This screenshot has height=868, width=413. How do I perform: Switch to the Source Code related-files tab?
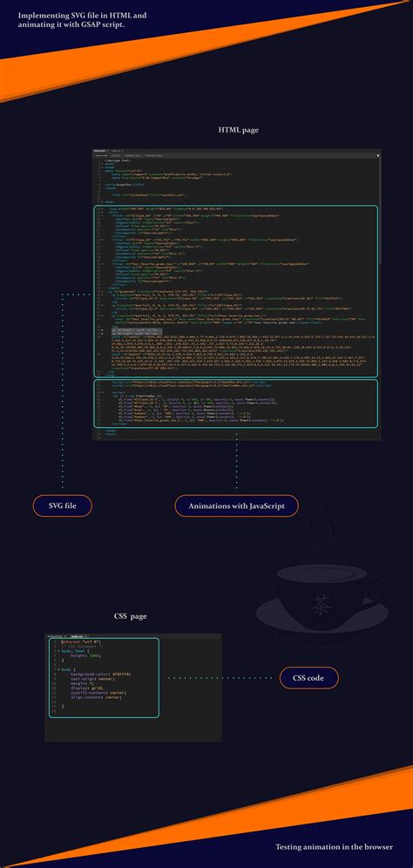(101, 155)
